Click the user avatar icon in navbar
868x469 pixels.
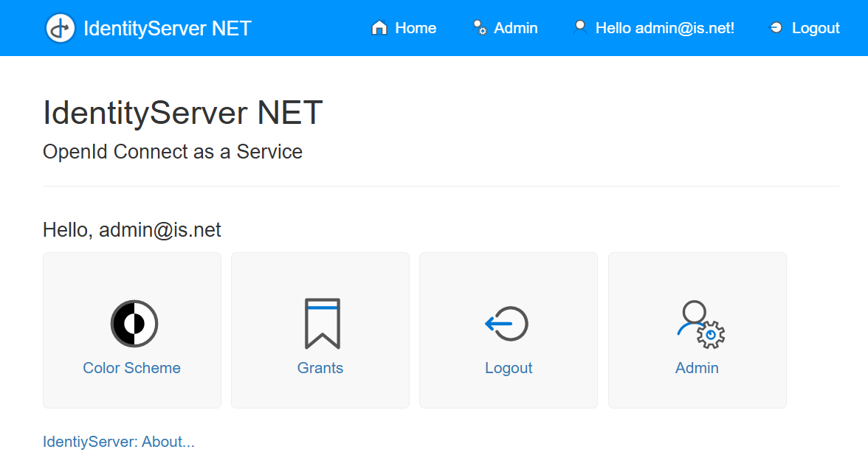click(580, 27)
